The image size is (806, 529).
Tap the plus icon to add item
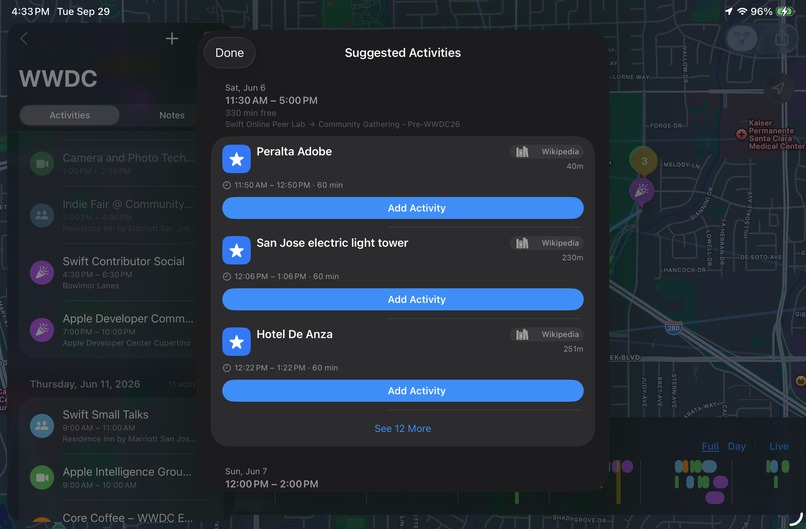tap(172, 39)
